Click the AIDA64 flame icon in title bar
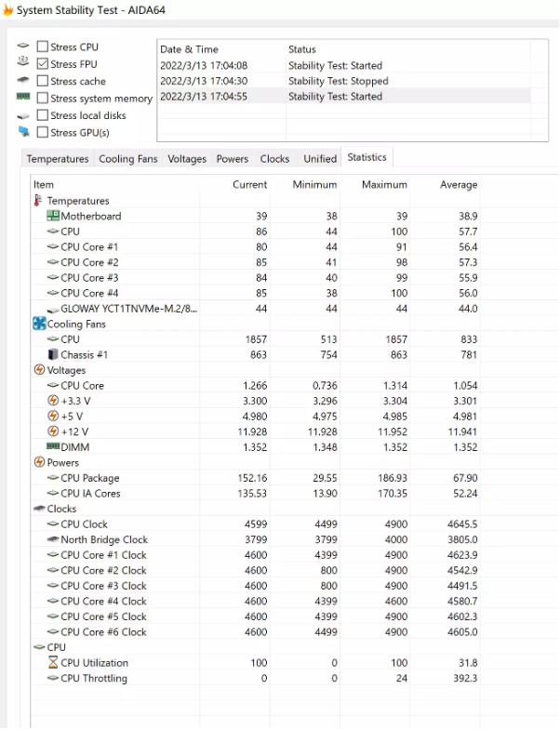Screen dimensions: 560x729 (7, 9)
